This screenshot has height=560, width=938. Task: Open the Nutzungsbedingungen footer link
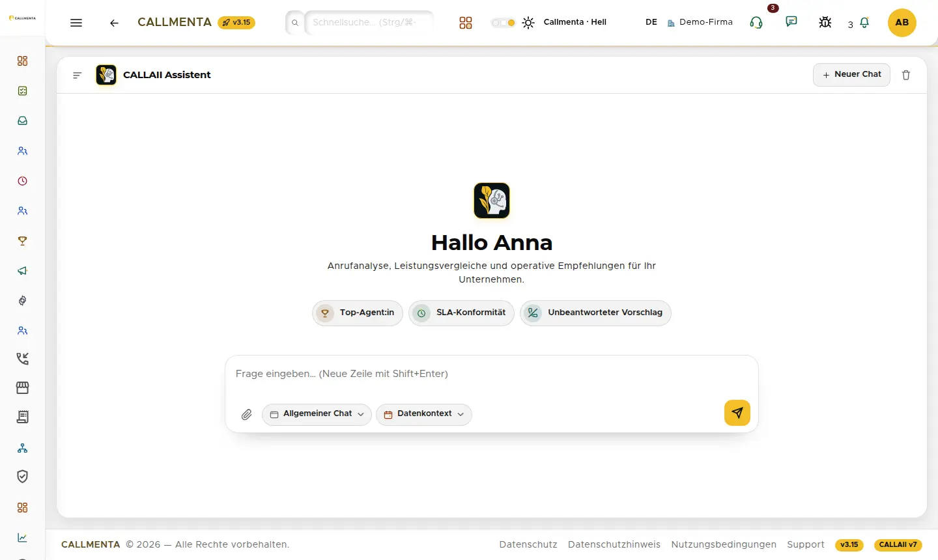click(724, 545)
